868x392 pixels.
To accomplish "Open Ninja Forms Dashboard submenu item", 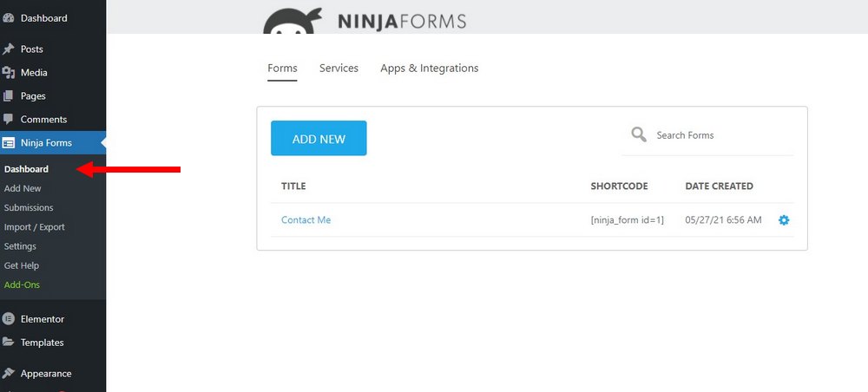I will pyautogui.click(x=26, y=169).
